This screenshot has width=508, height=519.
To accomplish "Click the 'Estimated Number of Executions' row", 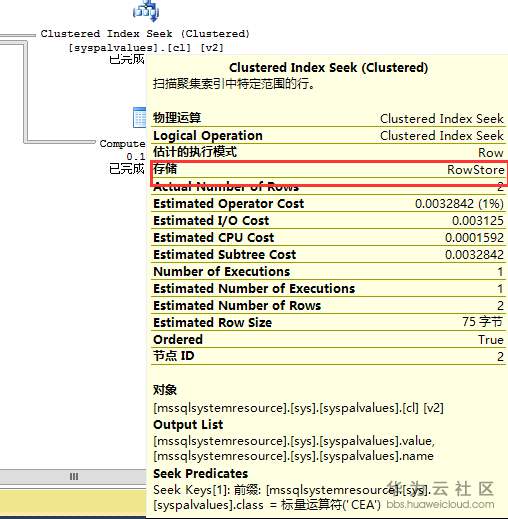I will [328, 288].
